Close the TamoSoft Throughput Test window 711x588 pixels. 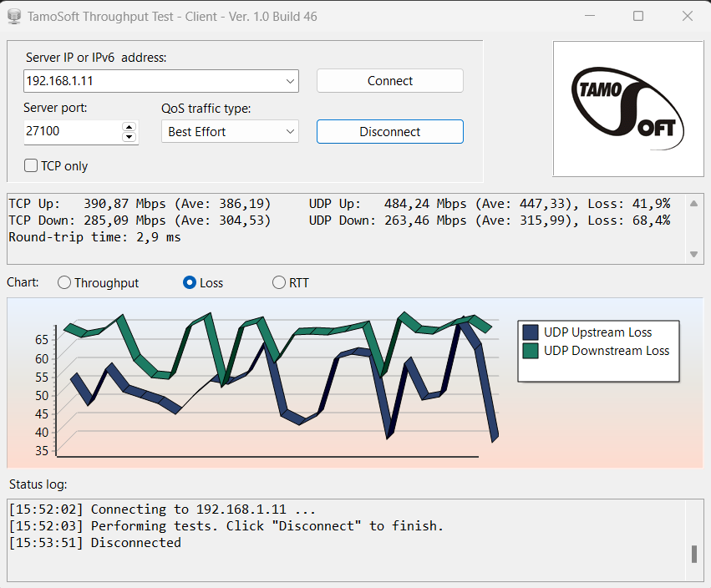tap(688, 16)
